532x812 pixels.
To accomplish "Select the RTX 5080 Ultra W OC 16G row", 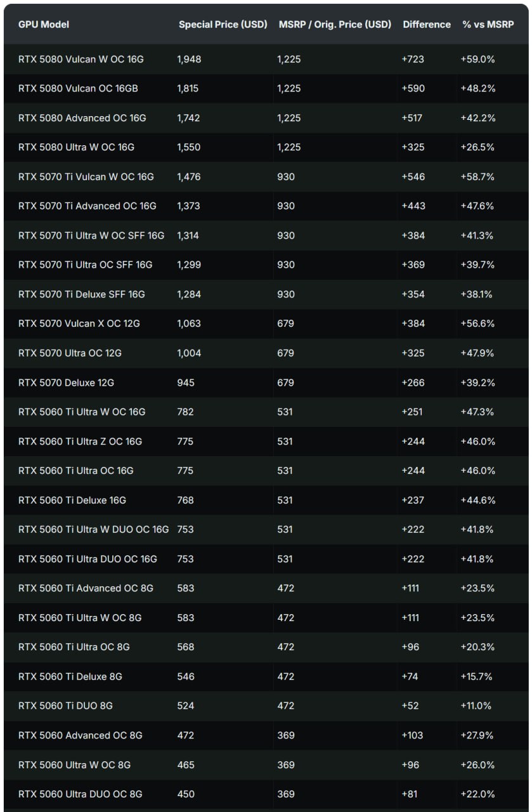I will 266,147.
